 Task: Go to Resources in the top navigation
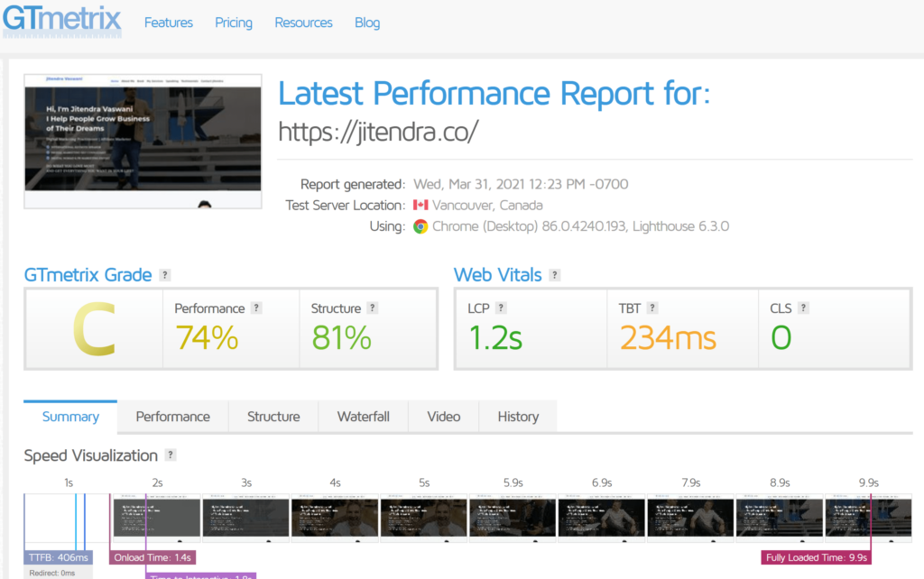303,23
